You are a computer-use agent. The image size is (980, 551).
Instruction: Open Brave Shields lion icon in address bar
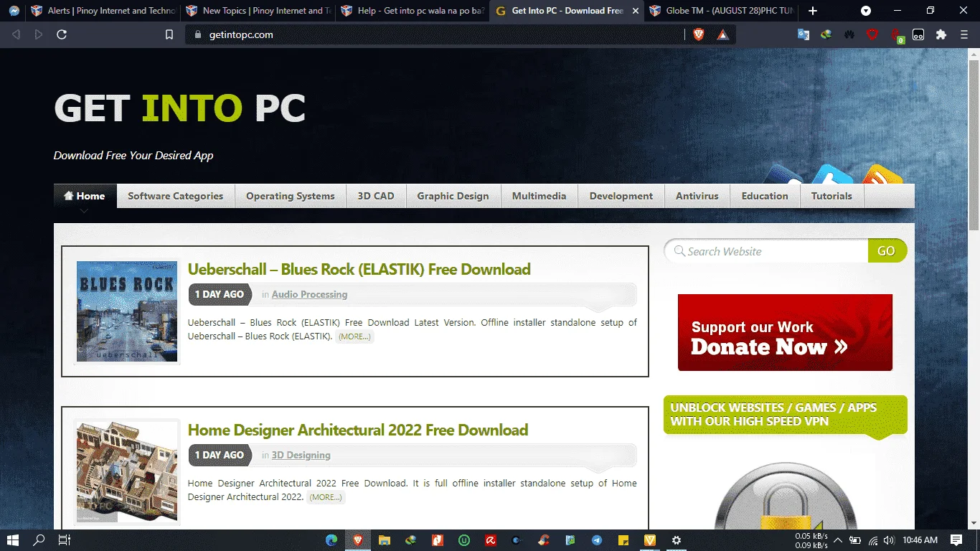[x=698, y=34]
